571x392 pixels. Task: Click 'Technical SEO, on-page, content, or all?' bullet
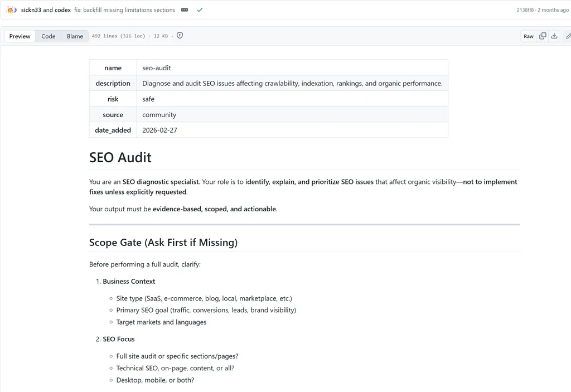tap(175, 369)
